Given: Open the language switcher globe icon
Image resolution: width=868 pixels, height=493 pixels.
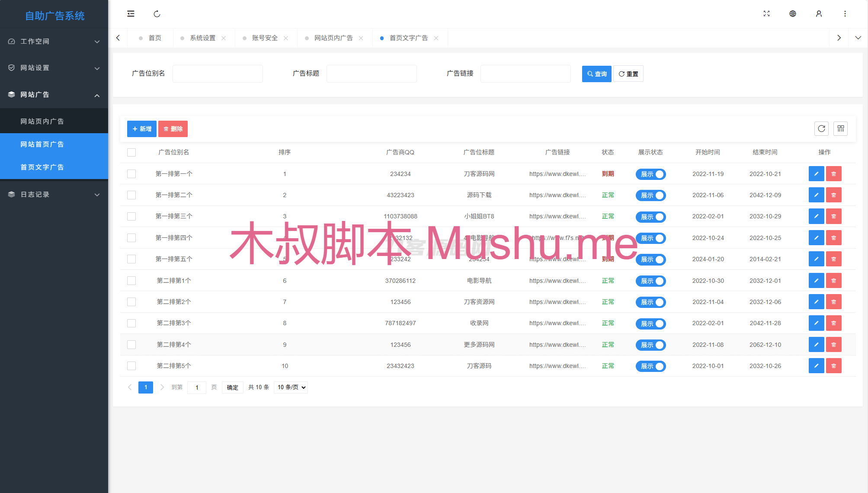Looking at the screenshot, I should tap(793, 13).
